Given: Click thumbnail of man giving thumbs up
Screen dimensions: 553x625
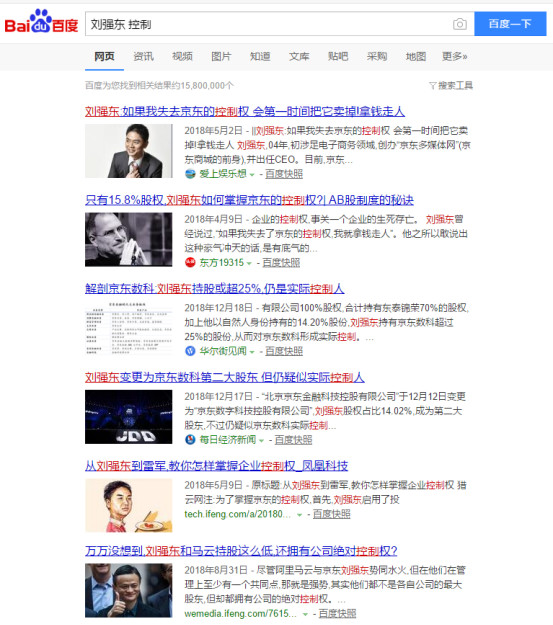Looking at the screenshot, I should point(129,590).
